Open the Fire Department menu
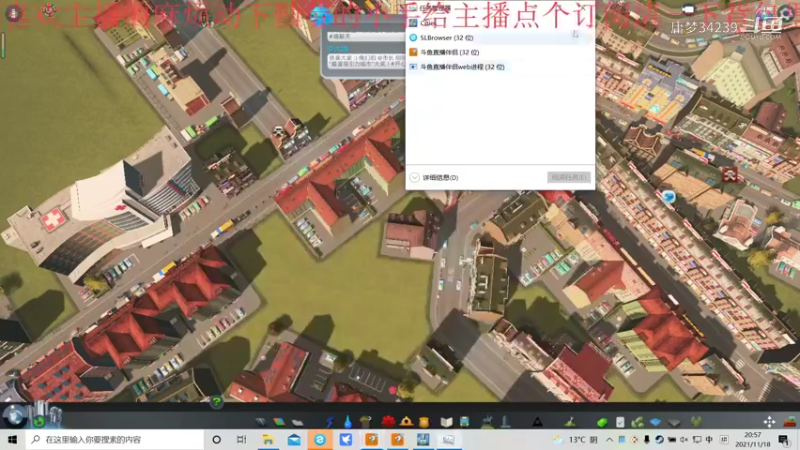This screenshot has height=450, width=800. [x=406, y=422]
